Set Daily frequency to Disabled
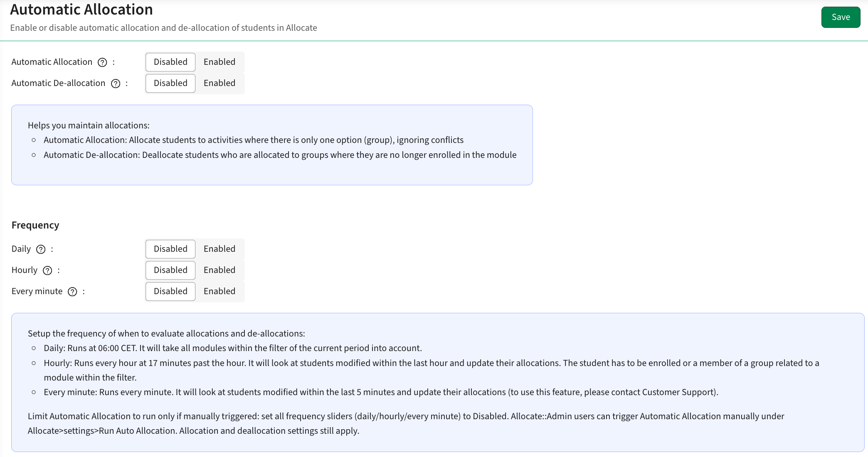The width and height of the screenshot is (868, 457). pyautogui.click(x=170, y=249)
